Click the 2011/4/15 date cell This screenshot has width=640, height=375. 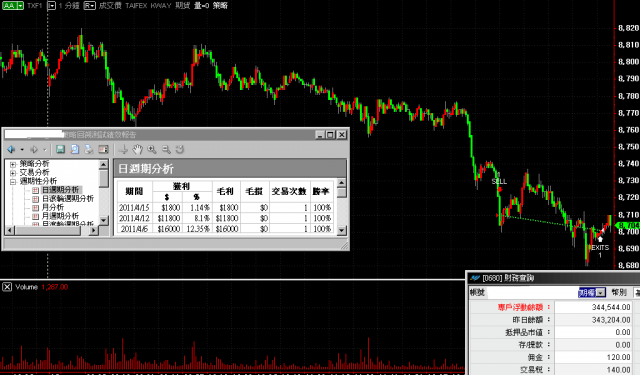[134, 208]
